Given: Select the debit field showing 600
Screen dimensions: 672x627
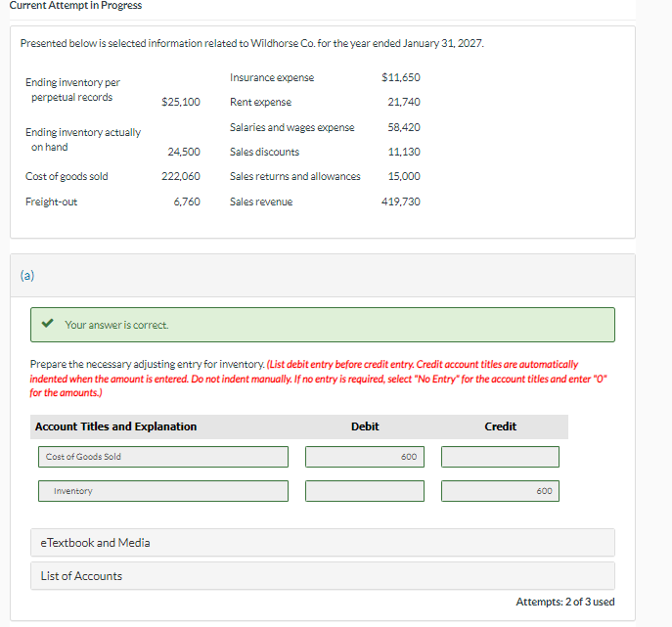Looking at the screenshot, I should 365,457.
